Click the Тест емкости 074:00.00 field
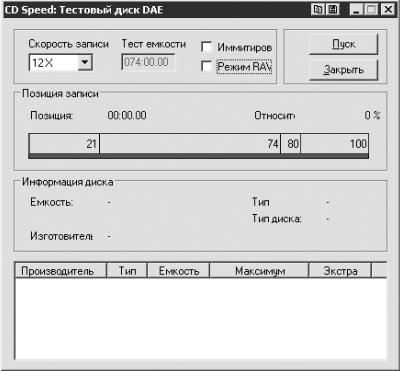 click(x=148, y=62)
